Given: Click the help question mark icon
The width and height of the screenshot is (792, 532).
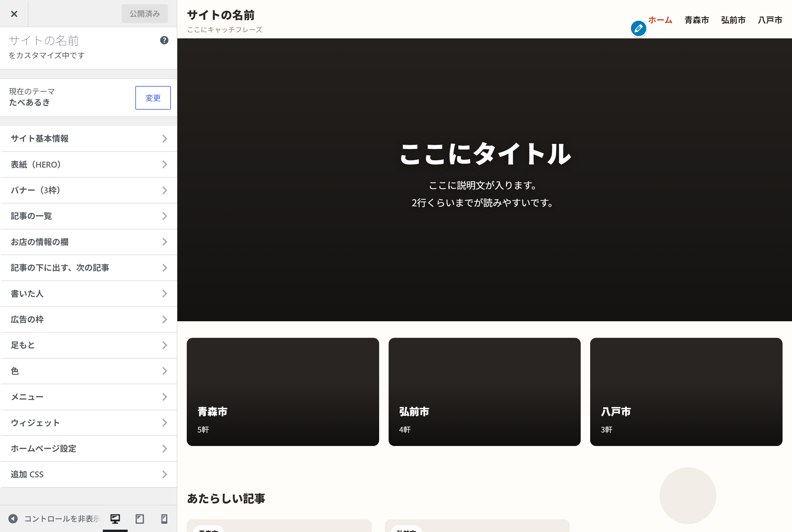Looking at the screenshot, I should pos(164,40).
